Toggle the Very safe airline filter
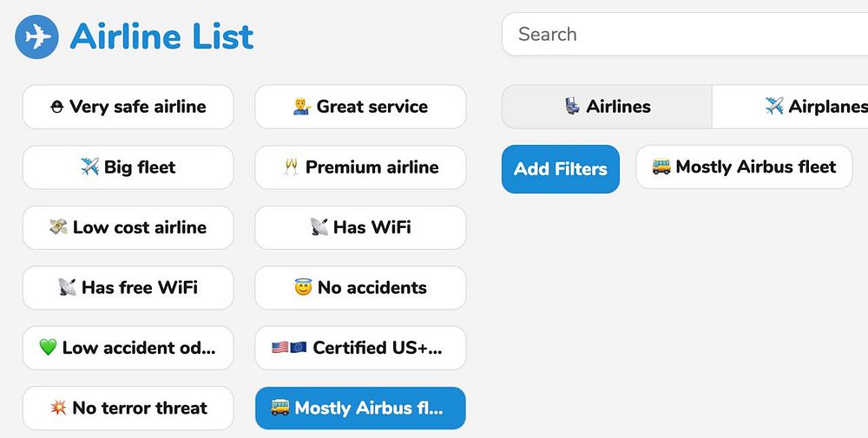This screenshot has width=868, height=438. coord(128,107)
